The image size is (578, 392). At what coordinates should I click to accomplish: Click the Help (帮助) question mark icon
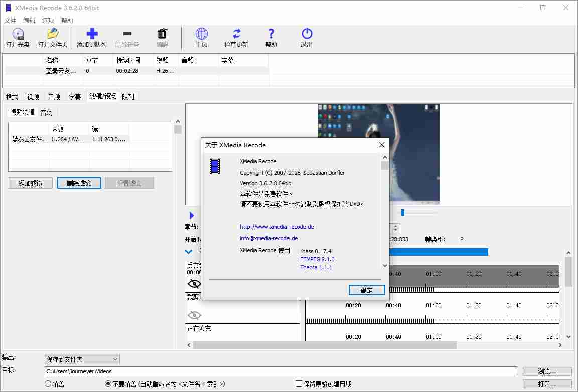click(x=271, y=34)
